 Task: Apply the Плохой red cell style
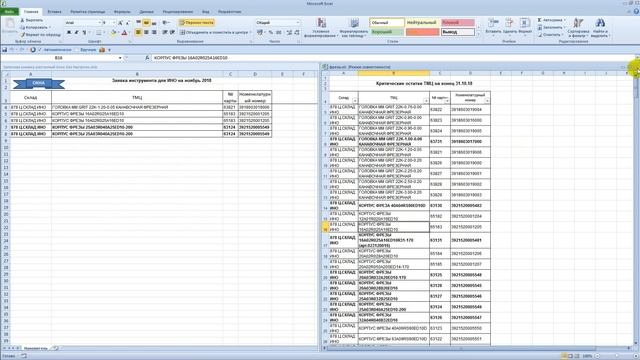[x=458, y=22]
